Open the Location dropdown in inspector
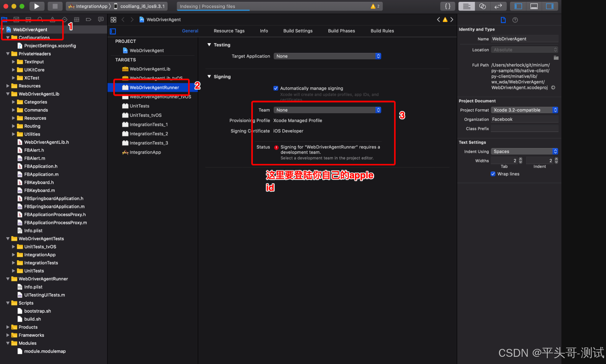The width and height of the screenshot is (606, 364). coord(524,50)
